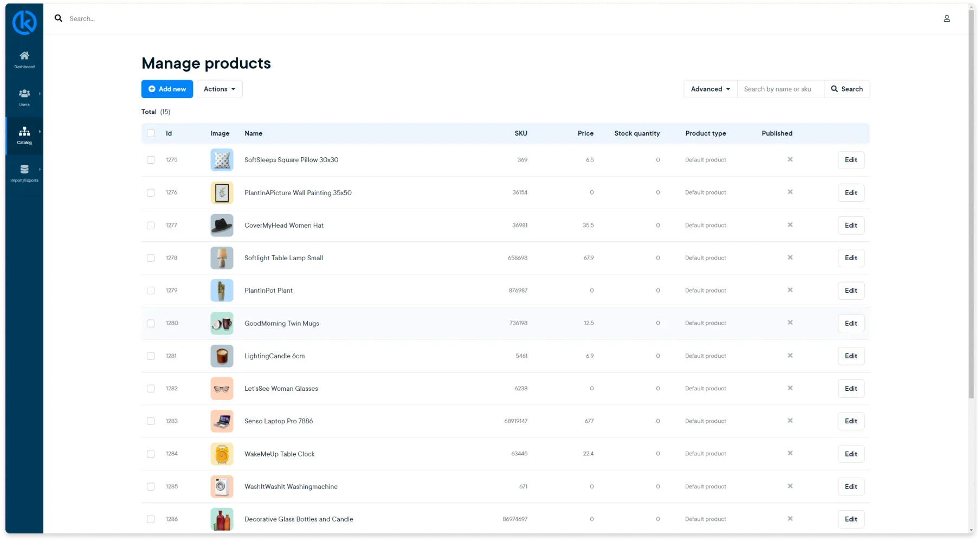
Task: Sort table by Price column header
Action: click(x=585, y=133)
